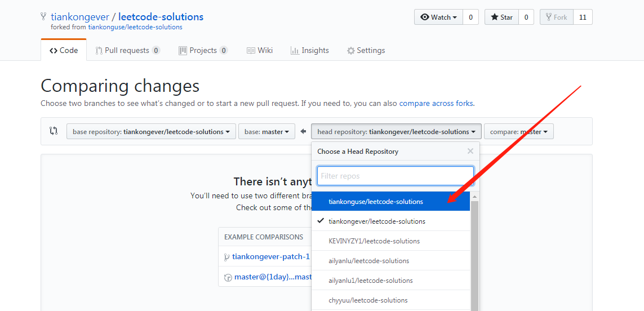Click the Code brackets icon
Screen dimensions: 644x311
54,51
